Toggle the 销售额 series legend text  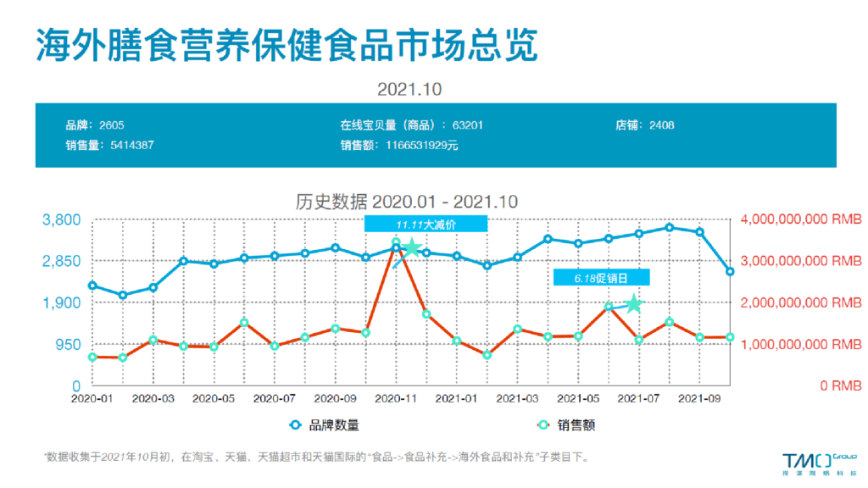click(576, 425)
